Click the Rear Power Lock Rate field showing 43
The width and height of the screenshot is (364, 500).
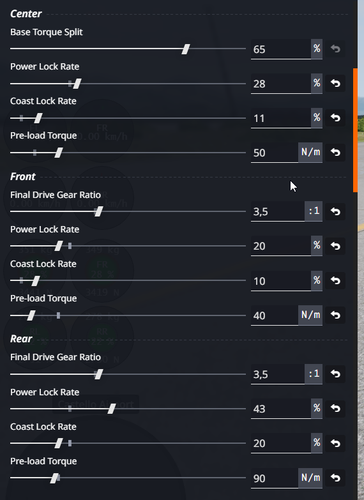click(x=281, y=409)
